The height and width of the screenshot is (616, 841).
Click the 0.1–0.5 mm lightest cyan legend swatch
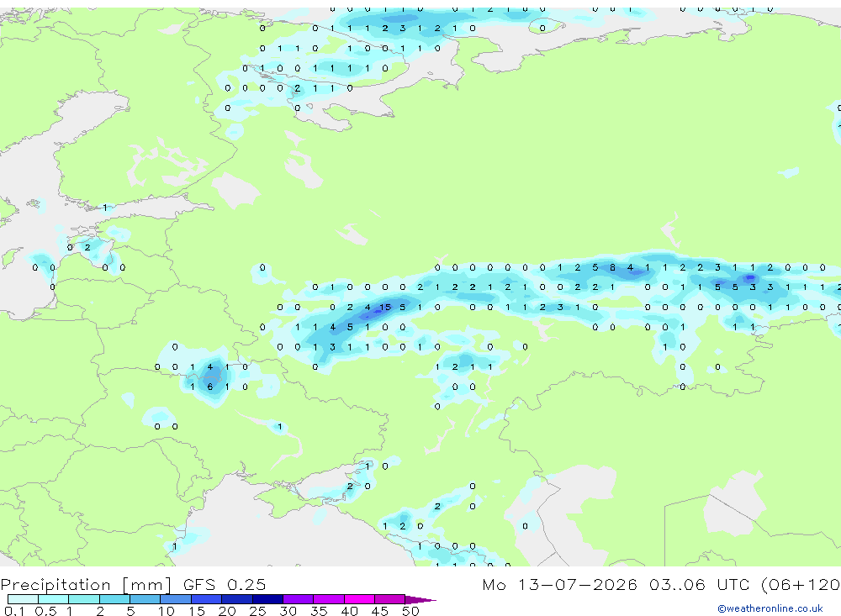pyautogui.click(x=23, y=599)
